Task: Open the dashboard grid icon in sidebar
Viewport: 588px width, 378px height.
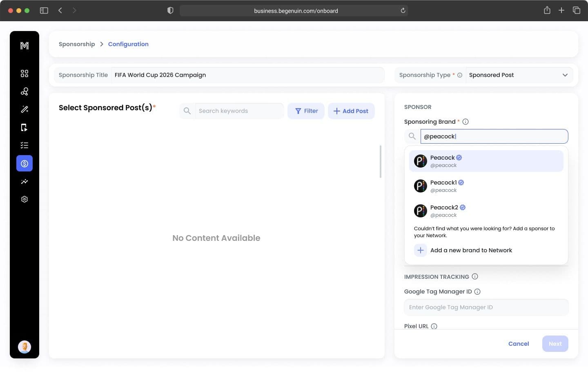Action: pyautogui.click(x=24, y=73)
